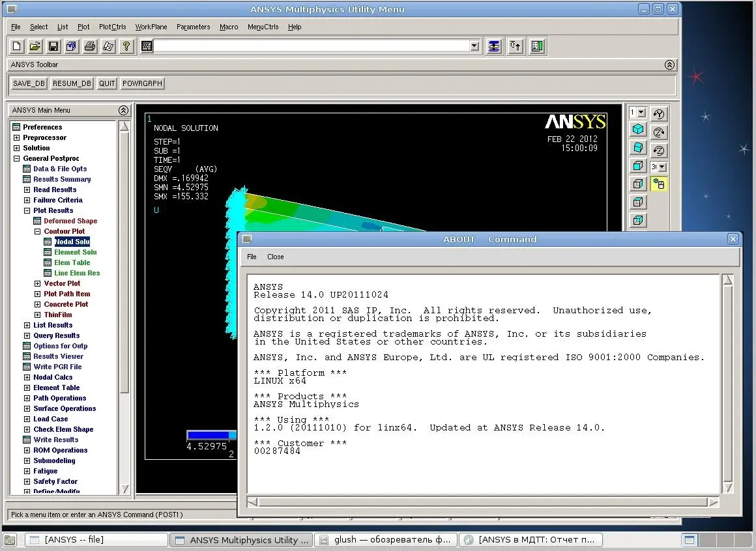Open Results Summary item
This screenshot has height=551, width=756.
(x=62, y=179)
